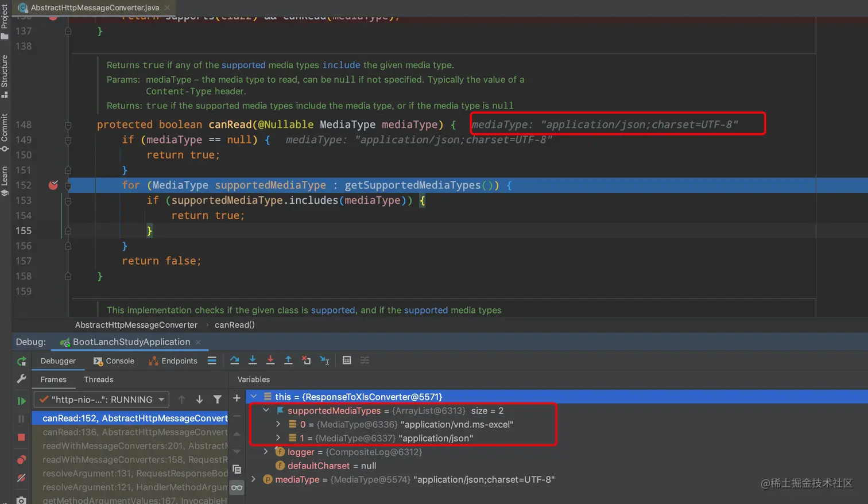Pause the running program

pyautogui.click(x=21, y=419)
